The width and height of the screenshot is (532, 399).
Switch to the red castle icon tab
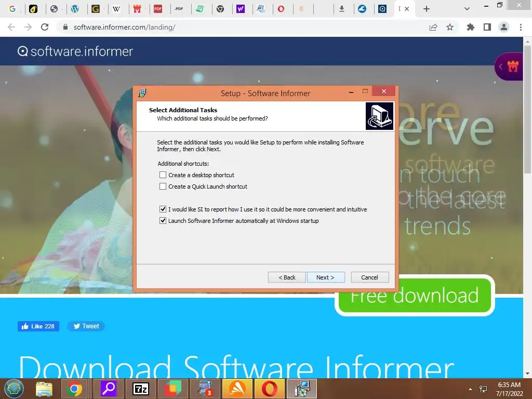tap(137, 9)
